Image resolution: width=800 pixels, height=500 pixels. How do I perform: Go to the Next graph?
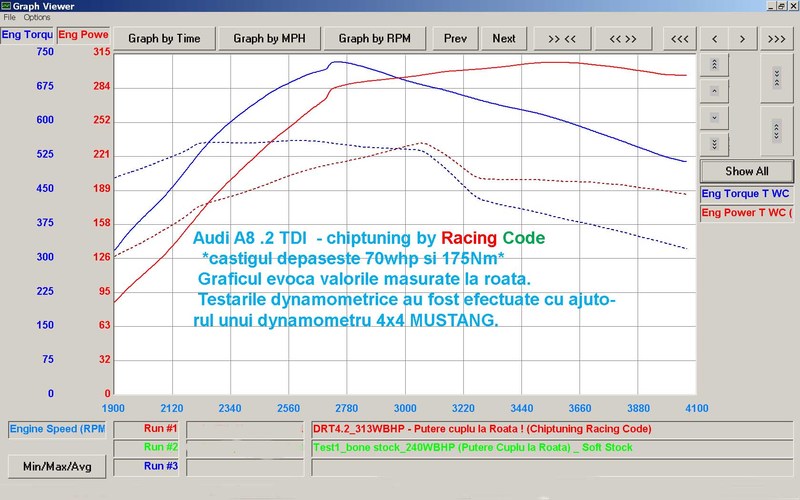click(504, 39)
